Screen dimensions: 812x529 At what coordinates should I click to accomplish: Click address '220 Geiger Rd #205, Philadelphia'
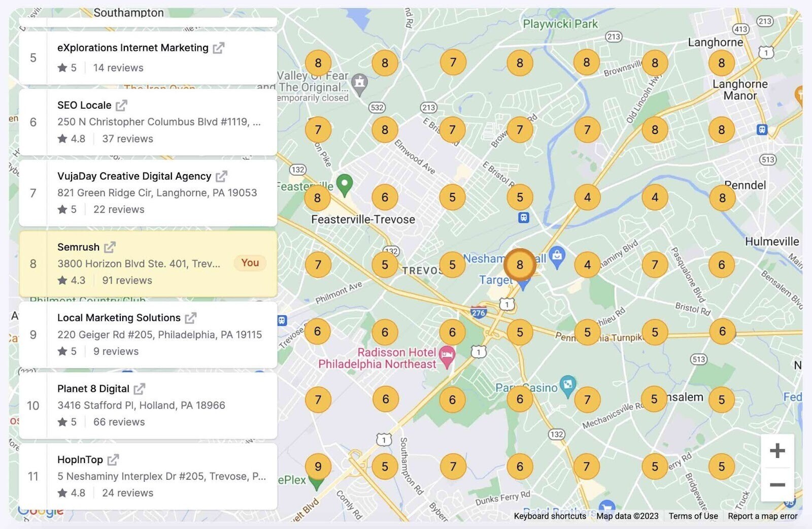[159, 335]
